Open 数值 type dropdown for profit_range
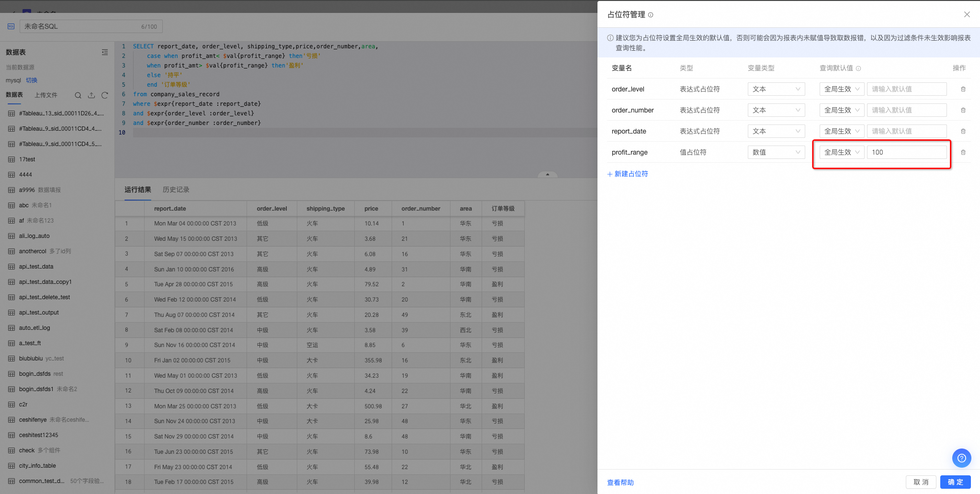This screenshot has height=494, width=980. tap(776, 152)
